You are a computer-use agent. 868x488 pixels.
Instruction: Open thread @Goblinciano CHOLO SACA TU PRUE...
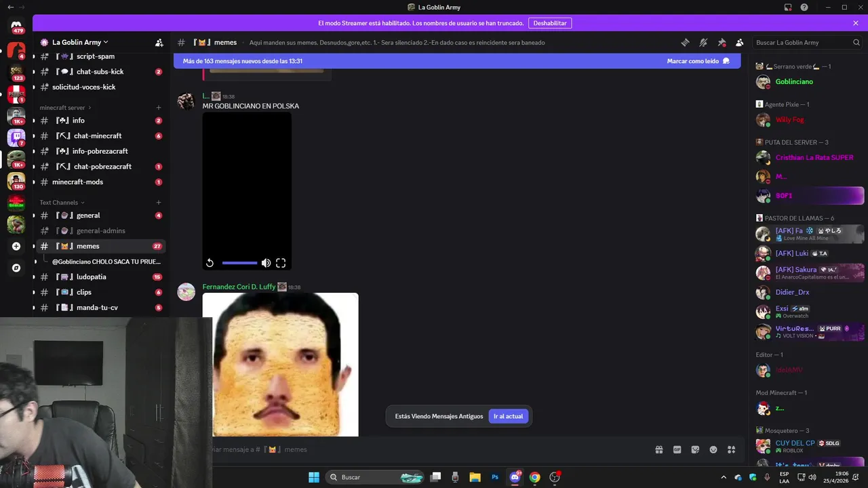click(106, 262)
